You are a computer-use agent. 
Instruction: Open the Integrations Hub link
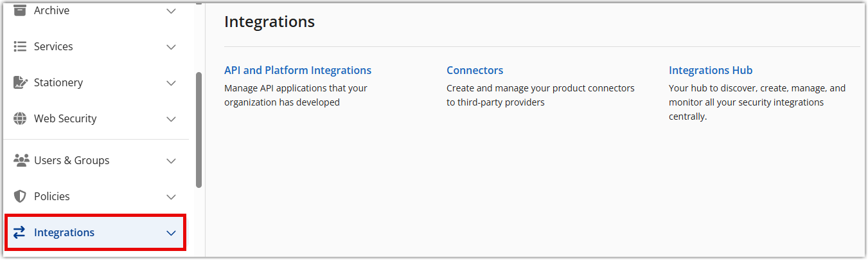pyautogui.click(x=710, y=70)
